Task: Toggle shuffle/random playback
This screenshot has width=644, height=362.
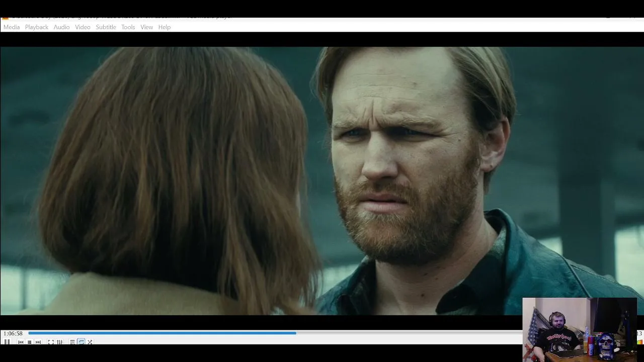Action: coord(90,342)
